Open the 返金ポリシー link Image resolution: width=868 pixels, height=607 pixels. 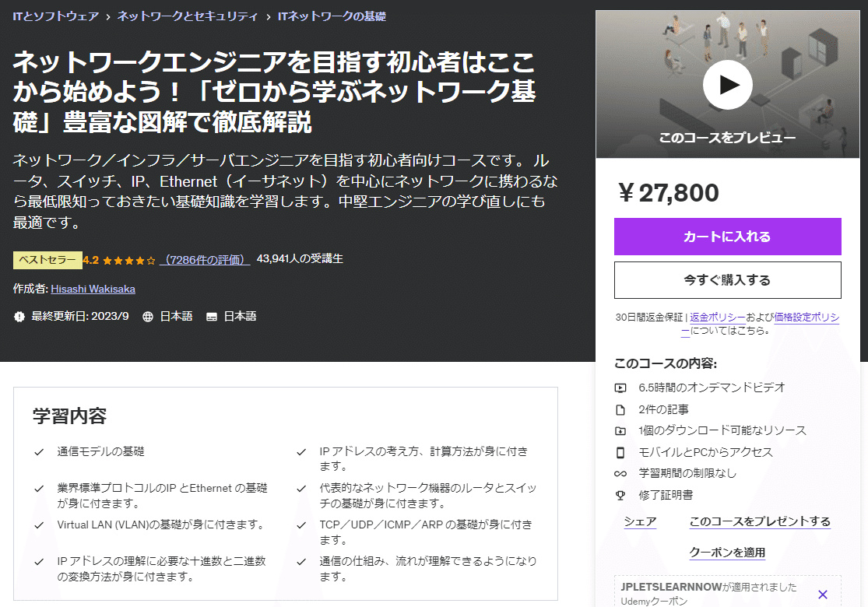click(x=716, y=315)
